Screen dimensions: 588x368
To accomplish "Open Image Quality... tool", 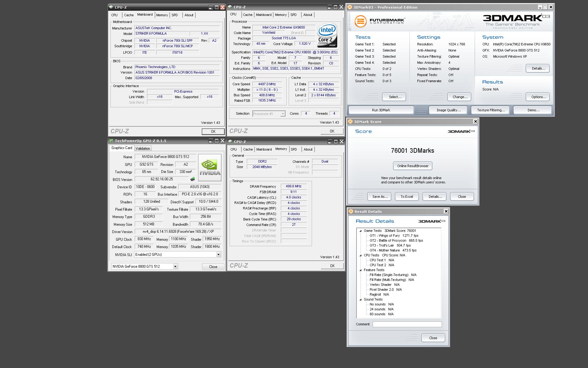I will (x=448, y=110).
